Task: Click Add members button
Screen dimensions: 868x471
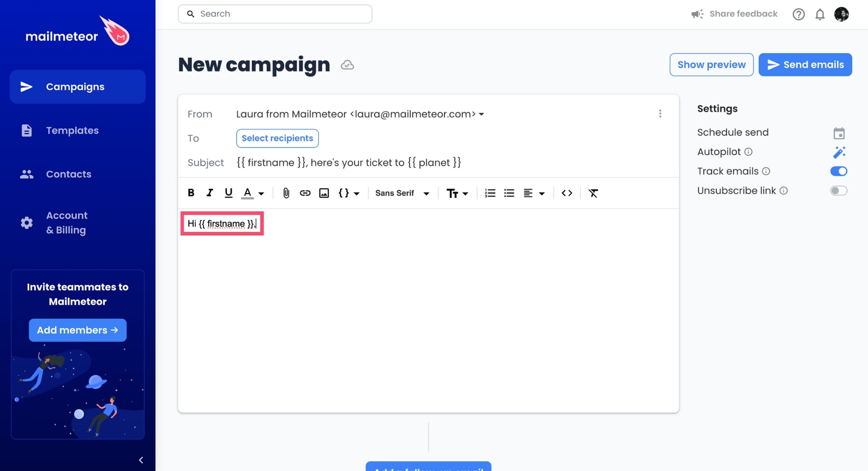Action: [x=78, y=330]
